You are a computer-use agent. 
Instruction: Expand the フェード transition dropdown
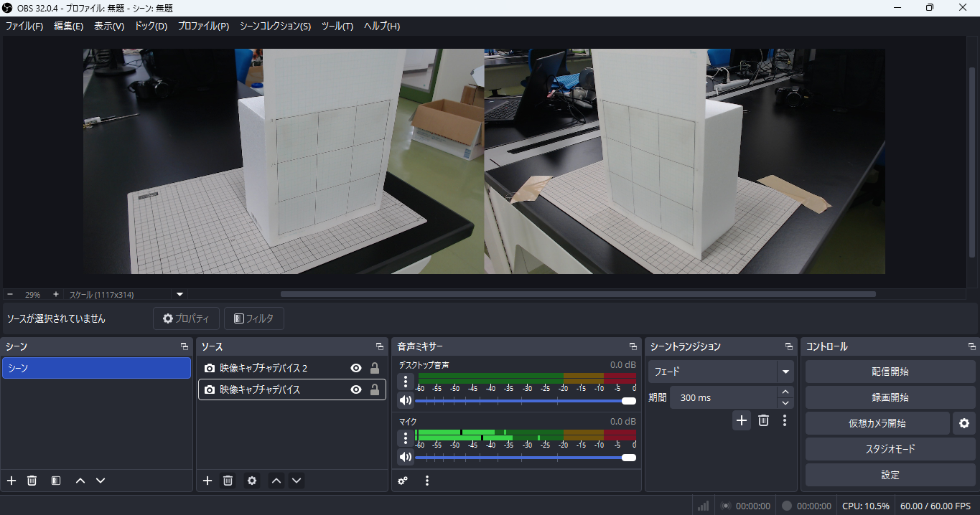click(x=785, y=372)
